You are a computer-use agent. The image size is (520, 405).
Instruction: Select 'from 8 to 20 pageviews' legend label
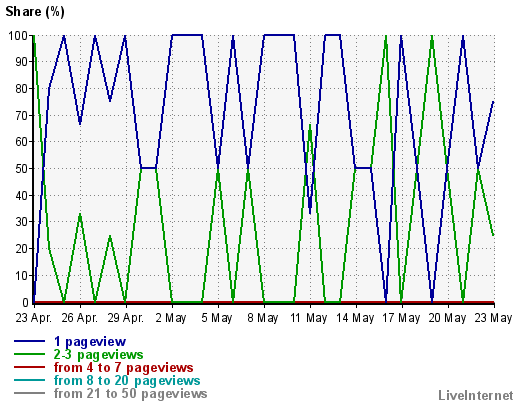click(x=127, y=381)
